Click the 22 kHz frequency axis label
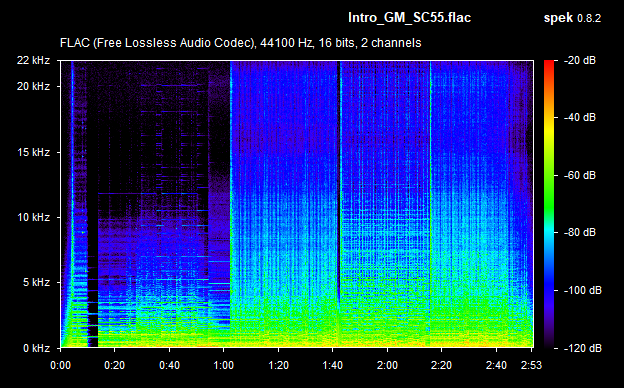This screenshot has height=388, width=624. tap(33, 60)
